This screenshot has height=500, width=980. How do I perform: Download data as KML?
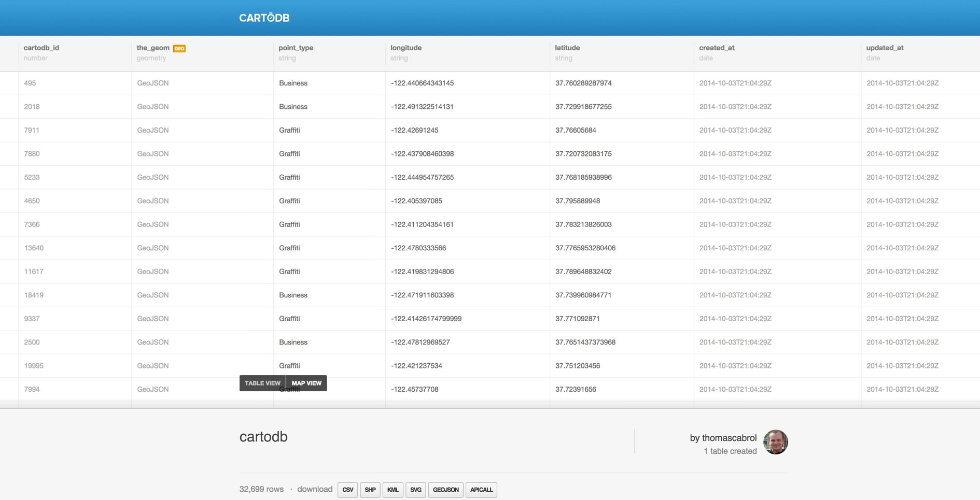pos(393,490)
